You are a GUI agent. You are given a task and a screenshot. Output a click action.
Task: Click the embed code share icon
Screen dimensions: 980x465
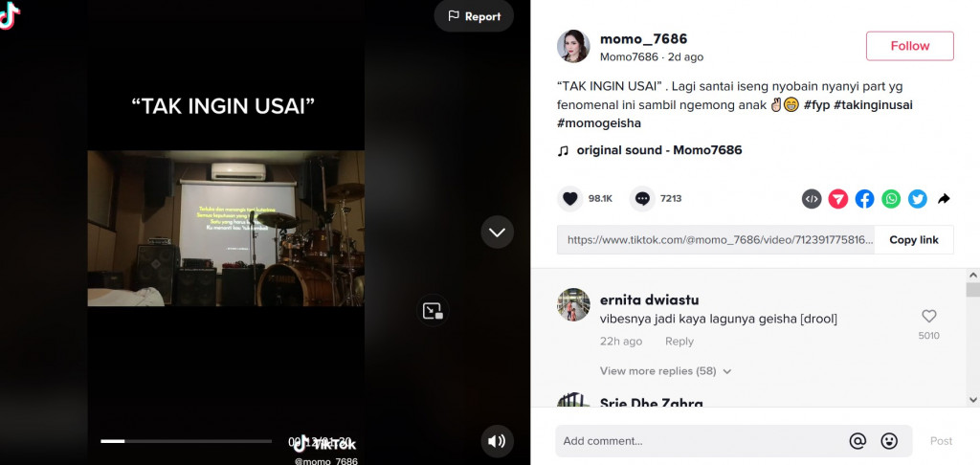[x=812, y=199]
